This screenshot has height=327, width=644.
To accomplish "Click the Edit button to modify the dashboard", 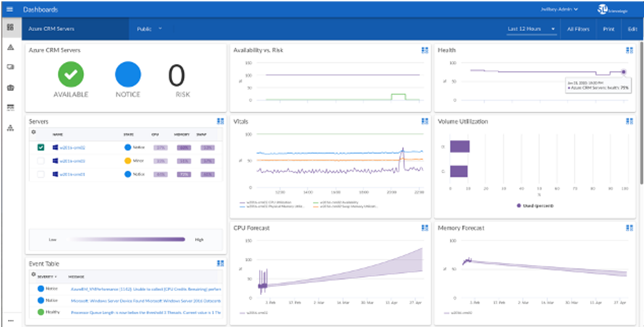I will [632, 29].
